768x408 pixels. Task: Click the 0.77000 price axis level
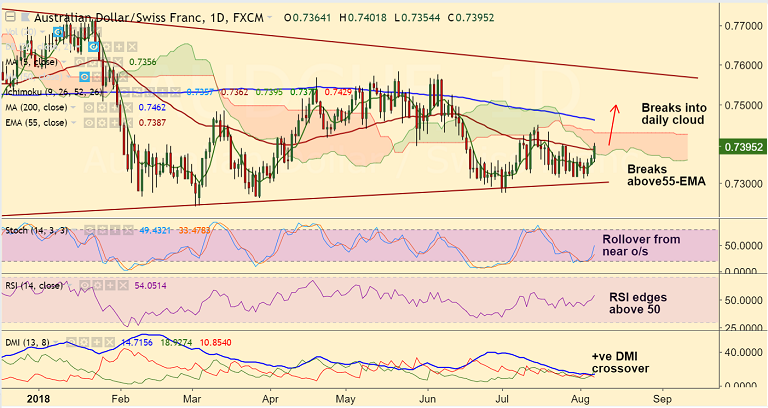(x=744, y=25)
